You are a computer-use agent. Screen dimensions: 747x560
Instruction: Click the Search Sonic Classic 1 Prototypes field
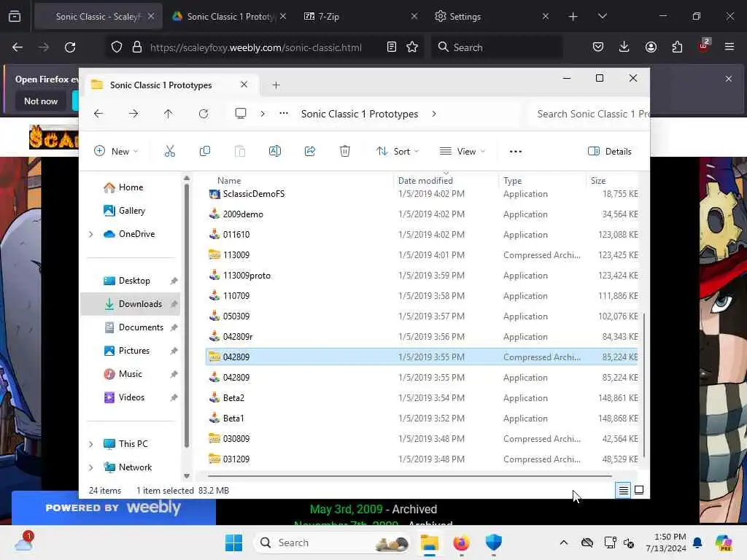pyautogui.click(x=589, y=114)
